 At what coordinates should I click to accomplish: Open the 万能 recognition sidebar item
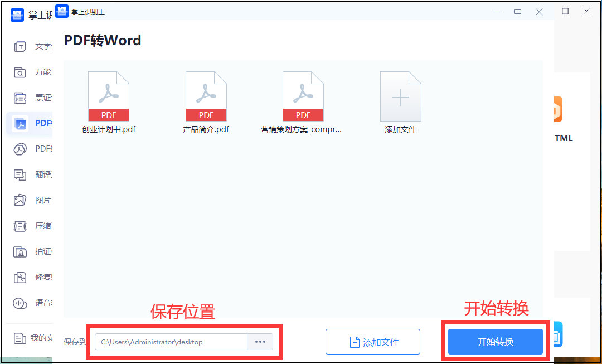(x=33, y=72)
